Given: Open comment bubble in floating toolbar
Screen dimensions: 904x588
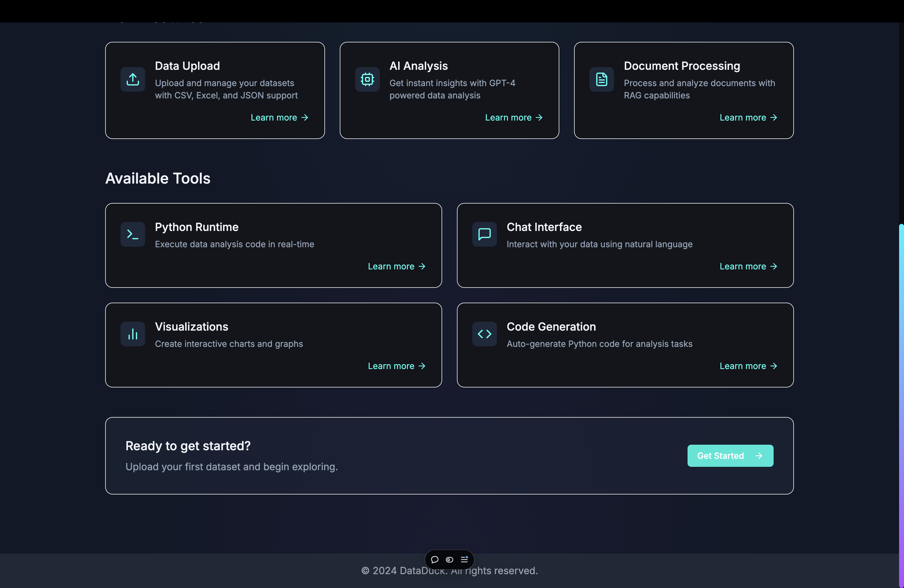Looking at the screenshot, I should (x=435, y=559).
